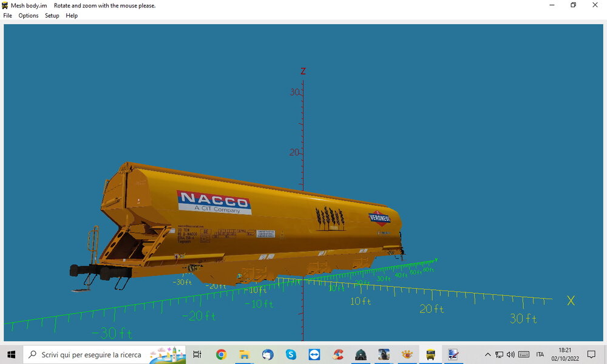Restore down the Mesh body.im window
The image size is (607, 364).
[574, 5]
